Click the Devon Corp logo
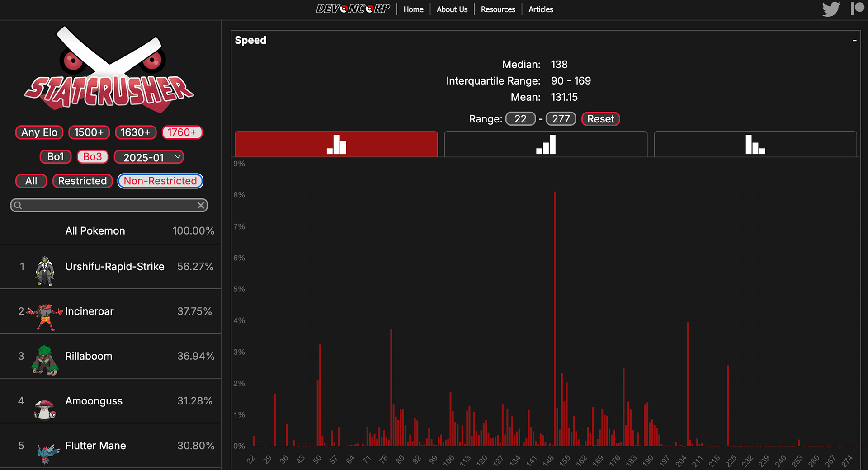Image resolution: width=868 pixels, height=470 pixels. (353, 9)
